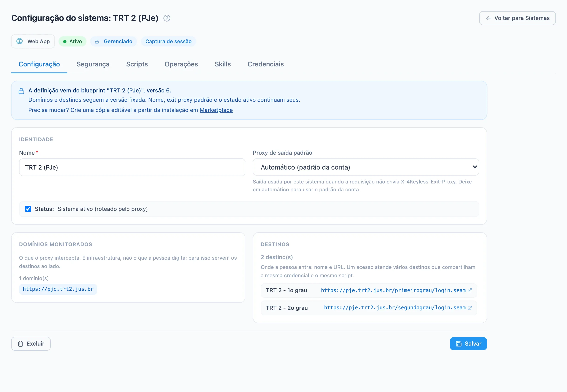Follow the Marketplace link

point(216,110)
